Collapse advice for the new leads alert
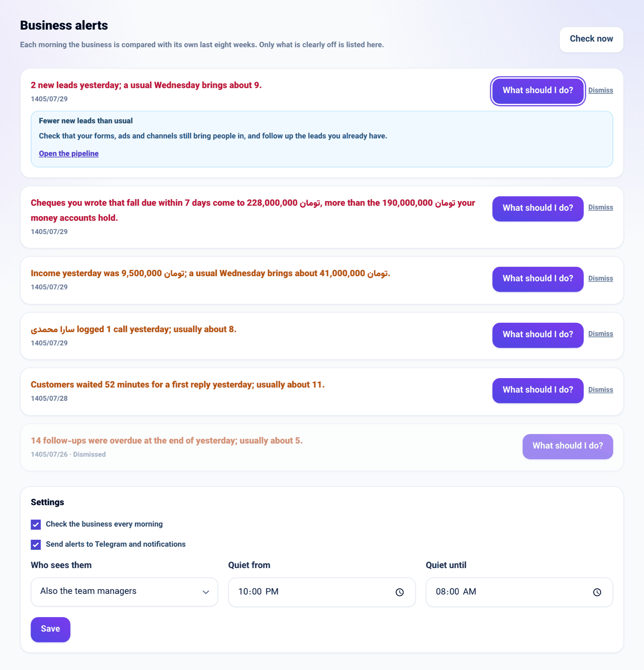Viewport: 644px width, 670px height. (x=538, y=91)
